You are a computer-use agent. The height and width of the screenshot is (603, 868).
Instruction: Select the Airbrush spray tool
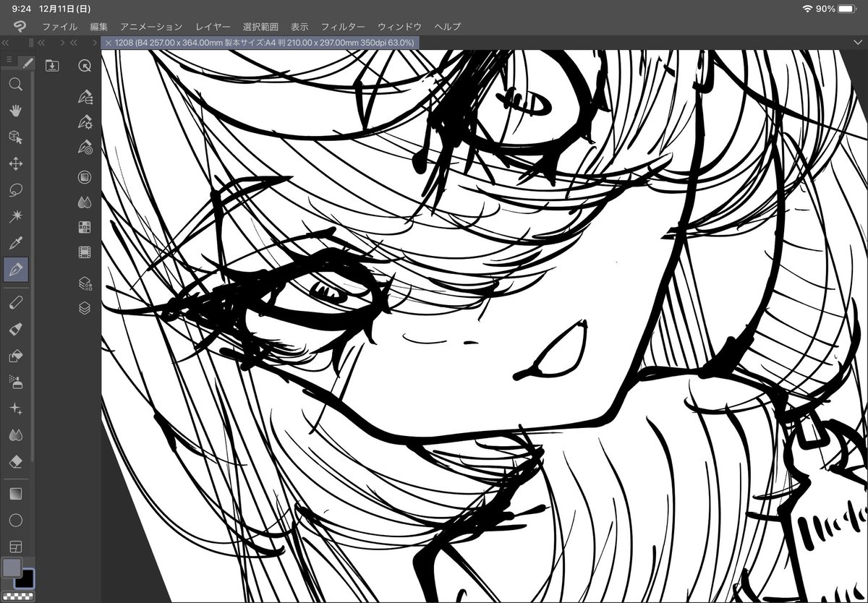[x=15, y=382]
